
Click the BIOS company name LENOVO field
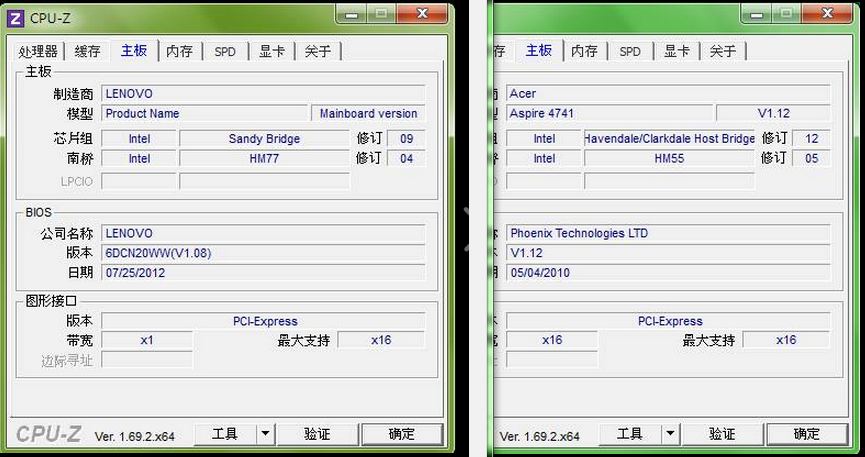click(263, 233)
